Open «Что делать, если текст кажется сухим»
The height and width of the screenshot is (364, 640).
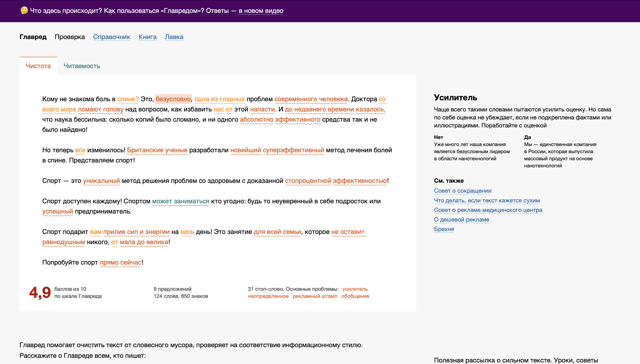(x=487, y=200)
